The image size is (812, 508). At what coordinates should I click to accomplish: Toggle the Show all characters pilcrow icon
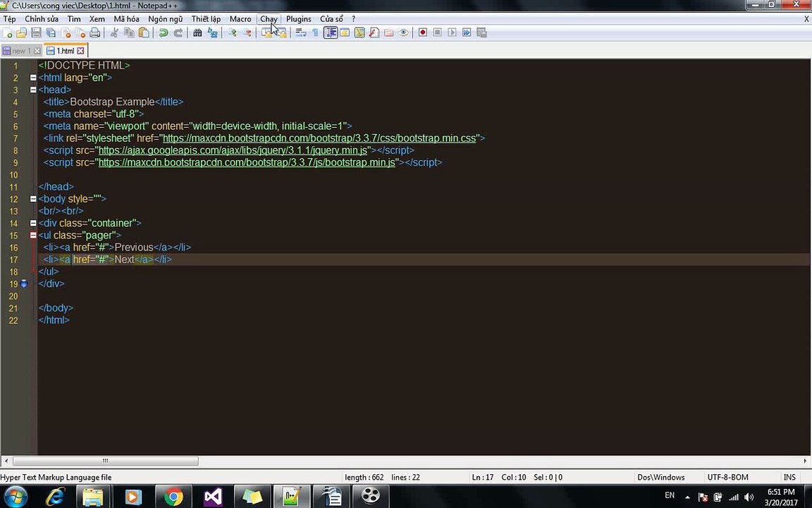[x=315, y=32]
